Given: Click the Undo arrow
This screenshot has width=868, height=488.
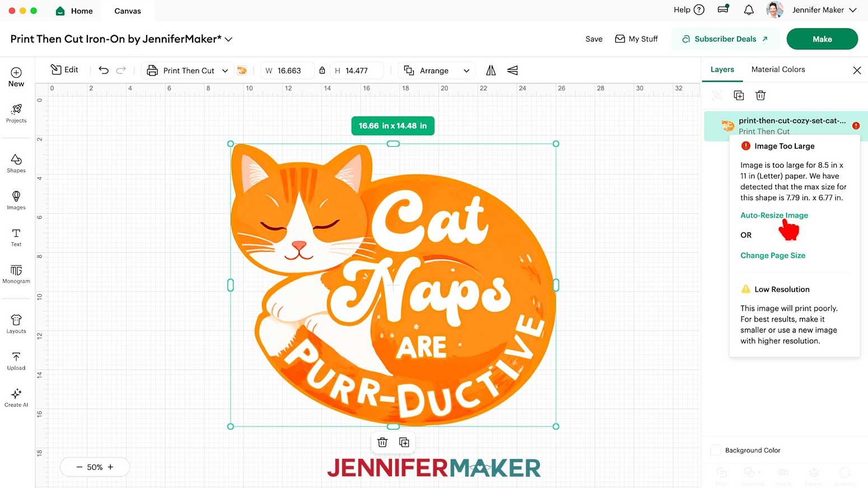Looking at the screenshot, I should point(104,70).
